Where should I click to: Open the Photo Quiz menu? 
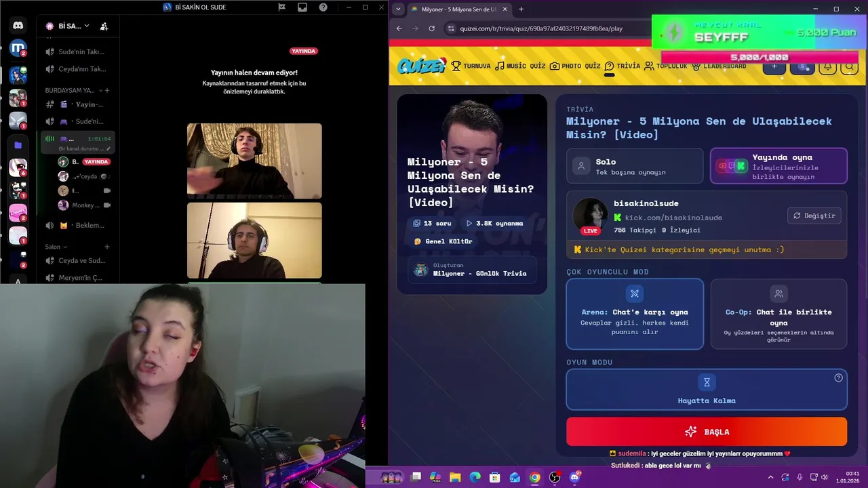click(x=575, y=66)
